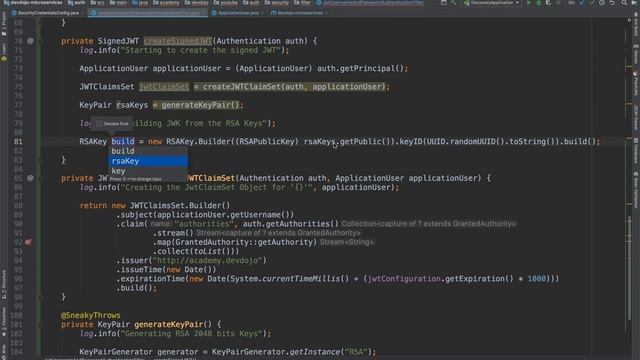Click the 'filter' folder breadcrumb
Viewport: 640px width, 360px height.
[302, 3]
